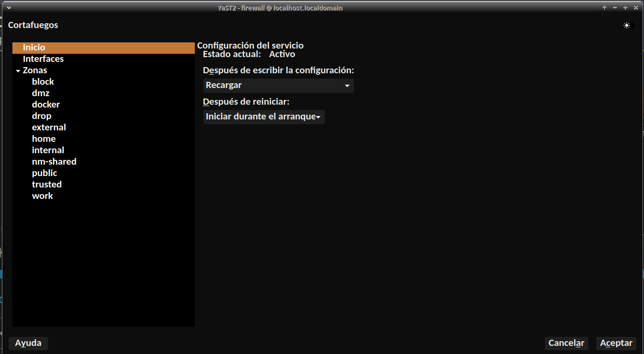Screen dimensions: 644x354
Task: Click the Cancelar button
Action: (566, 343)
